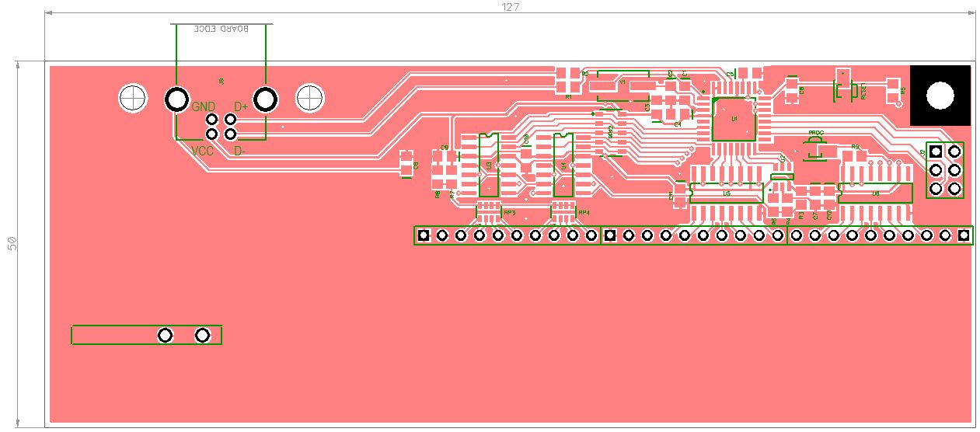Select the white mounting hole in black square
Screen dimensions: 980x432
[x=940, y=95]
